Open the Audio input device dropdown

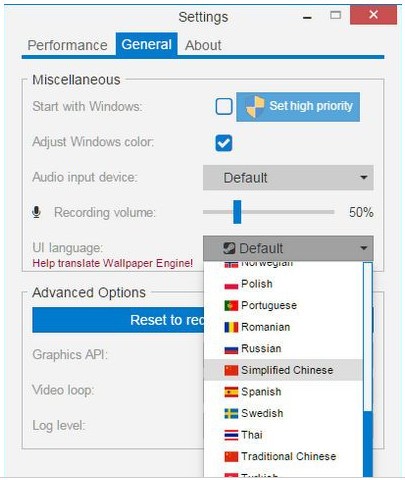pos(288,178)
